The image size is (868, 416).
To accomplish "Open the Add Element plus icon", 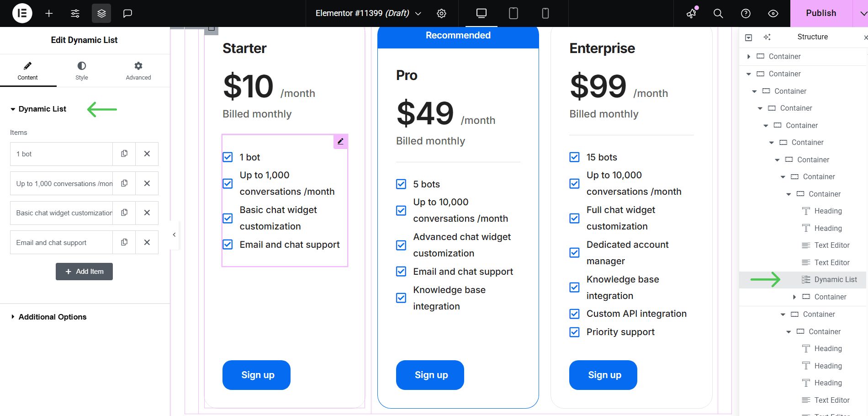I will tap(49, 13).
